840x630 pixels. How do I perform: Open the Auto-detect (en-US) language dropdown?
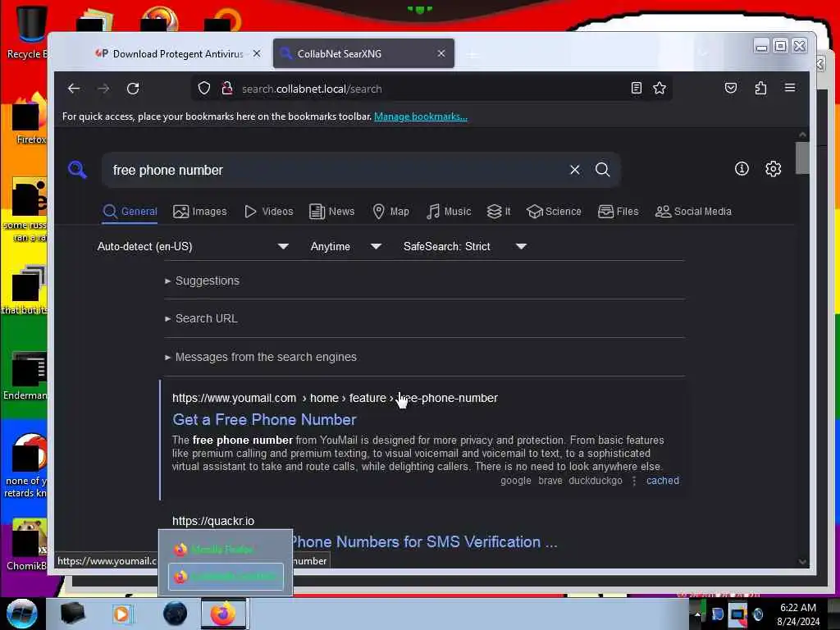pyautogui.click(x=193, y=246)
